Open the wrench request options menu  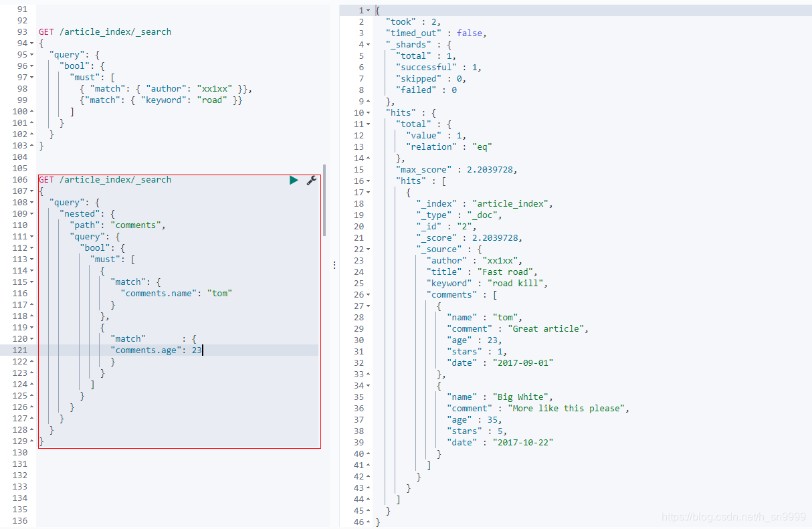(x=312, y=181)
